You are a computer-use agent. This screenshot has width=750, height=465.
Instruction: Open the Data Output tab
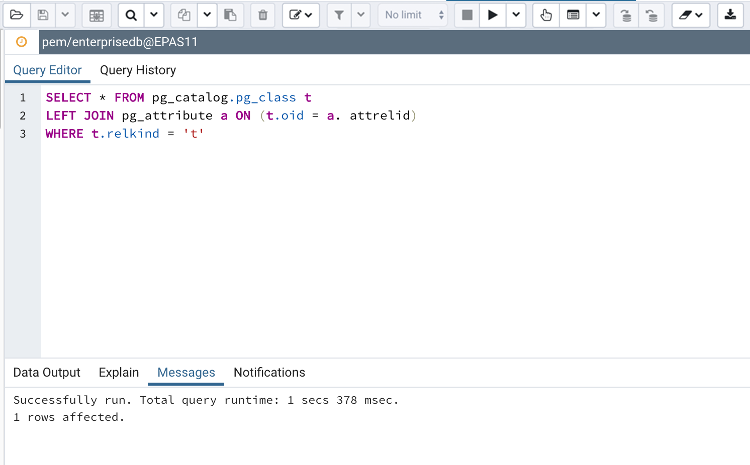pyautogui.click(x=47, y=373)
